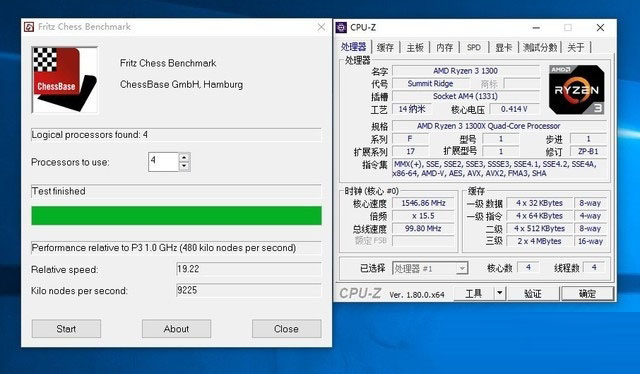Switch to the 缓存 tab in CPU-Z
The width and height of the screenshot is (640, 374).
385,48
